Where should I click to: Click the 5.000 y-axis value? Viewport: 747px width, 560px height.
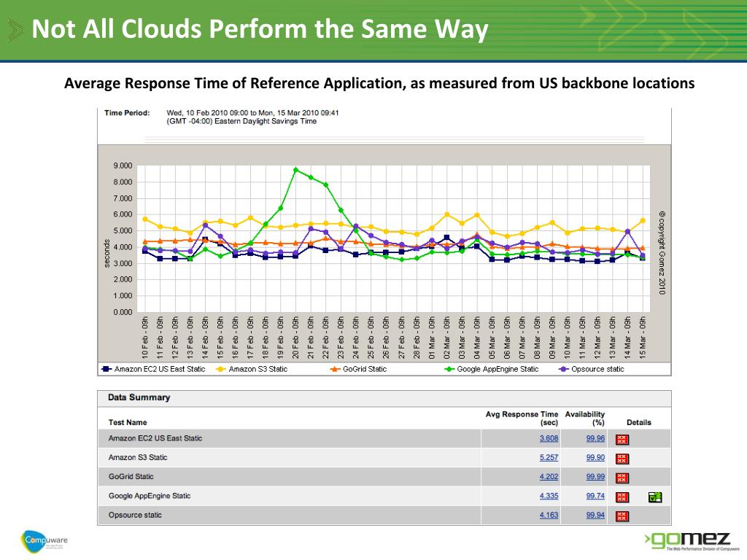[x=123, y=231]
